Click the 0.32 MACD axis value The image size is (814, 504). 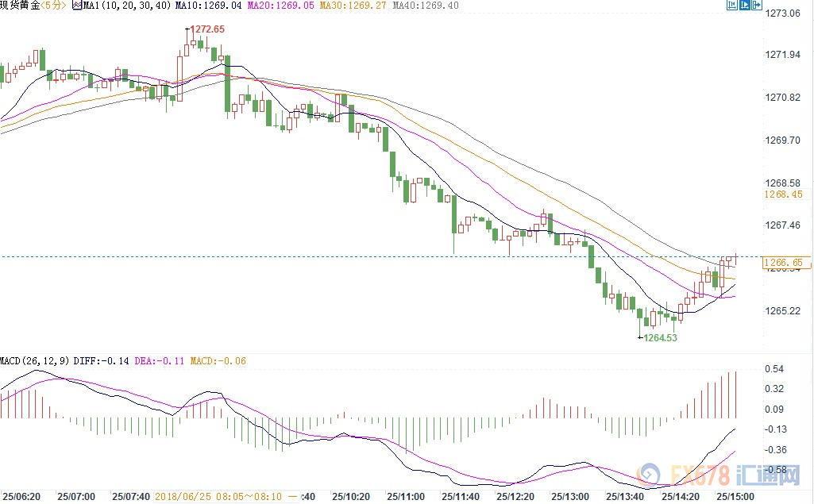[x=774, y=389]
